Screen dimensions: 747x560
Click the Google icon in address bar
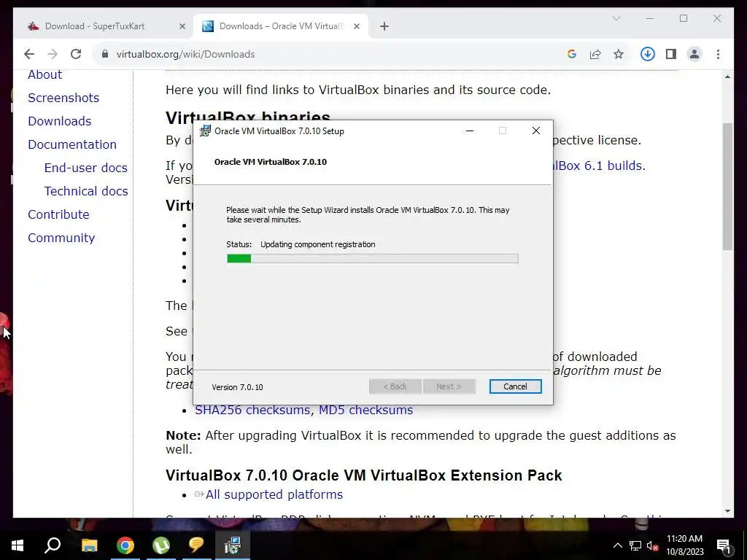(572, 54)
